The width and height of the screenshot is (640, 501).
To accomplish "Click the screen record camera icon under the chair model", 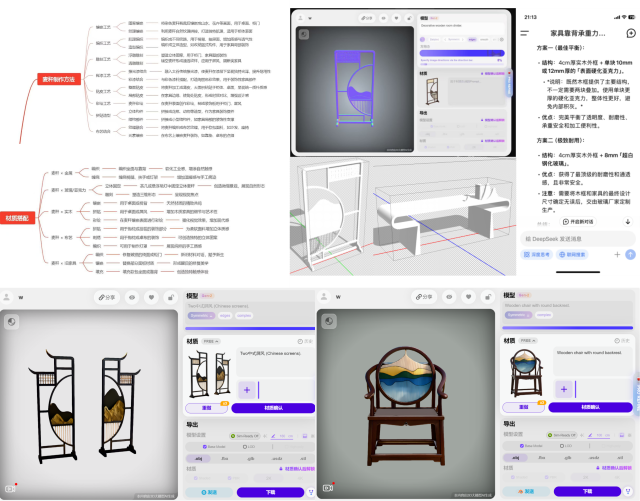I will (326, 489).
